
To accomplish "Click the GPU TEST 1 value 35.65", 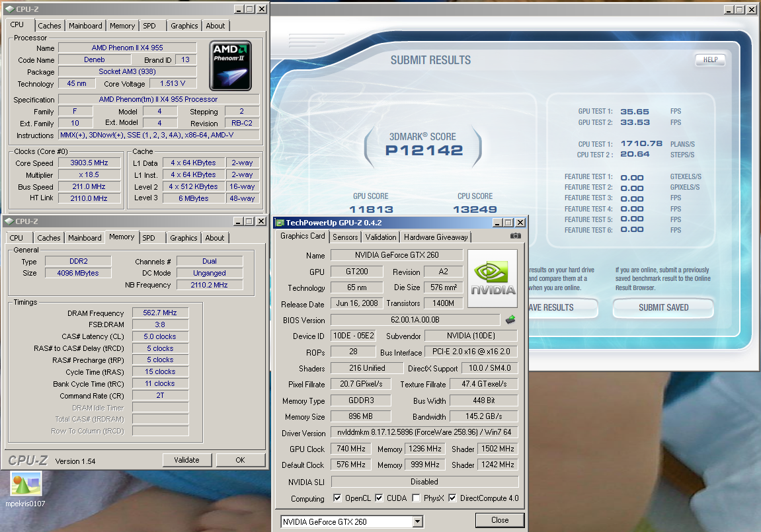I will click(x=635, y=112).
